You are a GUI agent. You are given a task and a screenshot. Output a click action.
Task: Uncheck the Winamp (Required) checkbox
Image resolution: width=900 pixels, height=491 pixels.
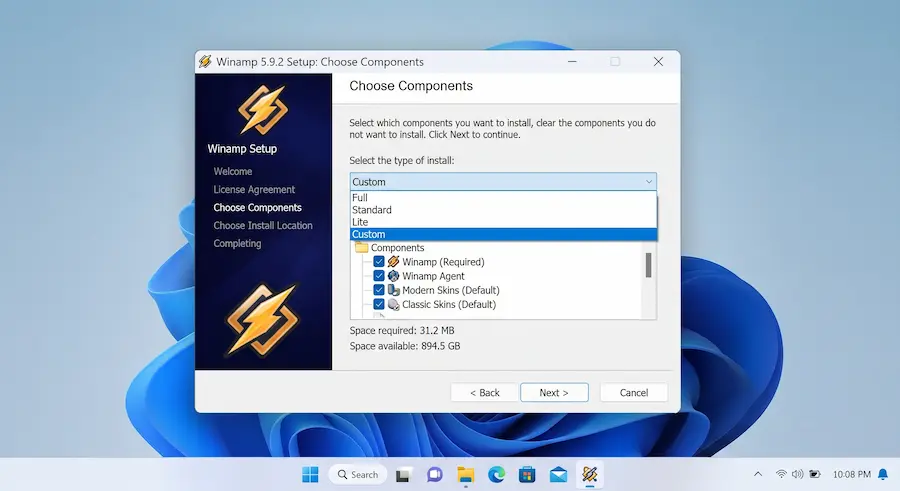(x=379, y=262)
